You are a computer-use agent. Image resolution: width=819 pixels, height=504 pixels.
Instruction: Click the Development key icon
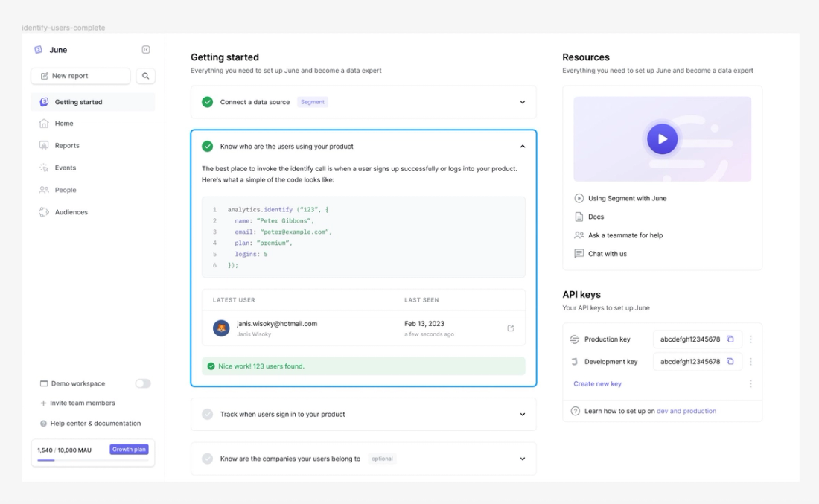point(575,361)
